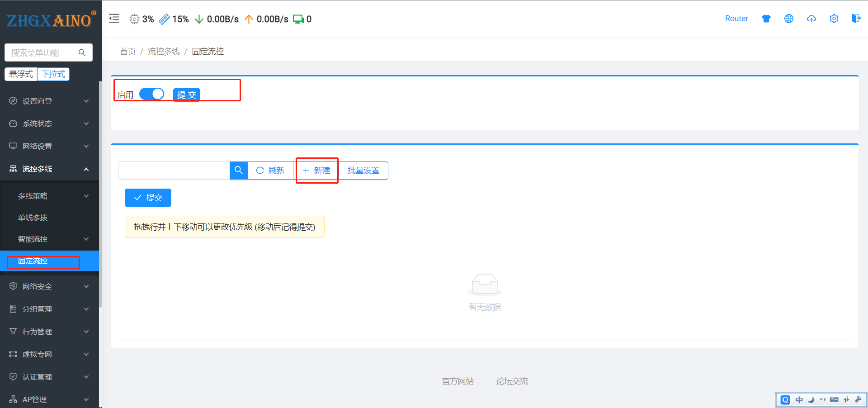
Task: Click the rule search input field
Action: pyautogui.click(x=174, y=171)
